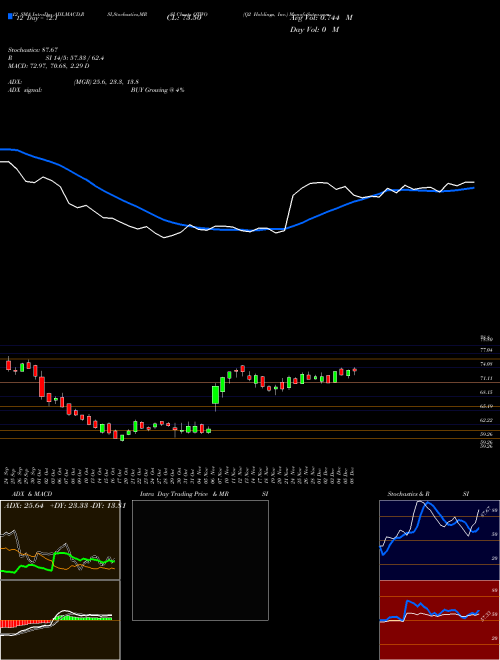Image resolution: width=500 pixels, height=660 pixels.
Task: Select the 'Avg Vol: 0.744 M' text
Action: [x=321, y=18]
